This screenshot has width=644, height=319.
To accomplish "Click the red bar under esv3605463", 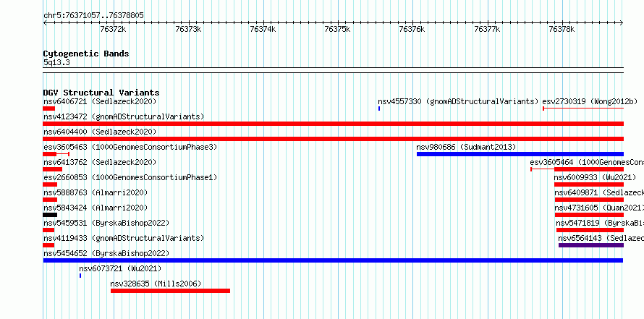I will tap(50, 154).
